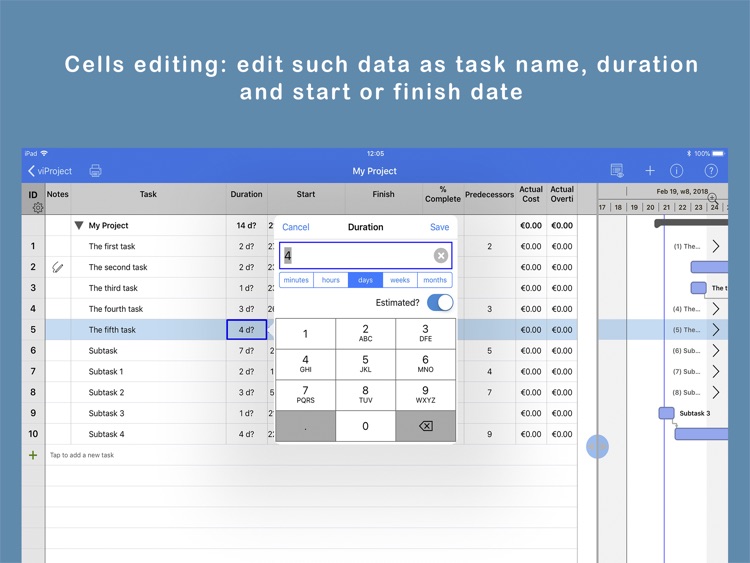Select the Subtask 4 Gantt bar

pyautogui.click(x=701, y=434)
